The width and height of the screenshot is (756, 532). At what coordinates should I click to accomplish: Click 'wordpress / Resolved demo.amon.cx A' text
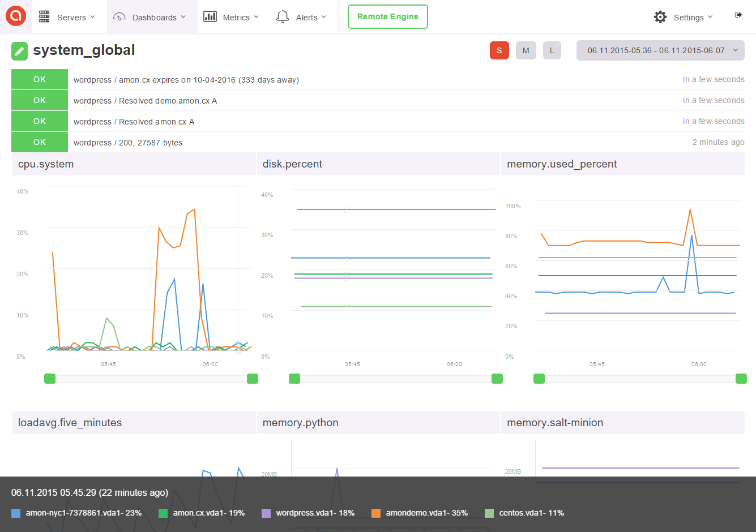(145, 101)
